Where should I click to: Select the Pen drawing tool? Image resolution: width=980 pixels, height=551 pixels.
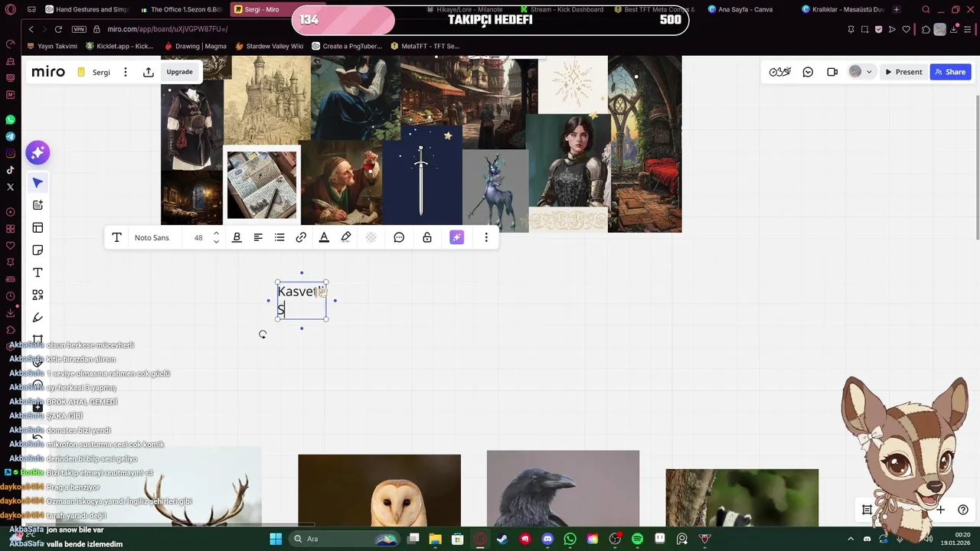[38, 318]
